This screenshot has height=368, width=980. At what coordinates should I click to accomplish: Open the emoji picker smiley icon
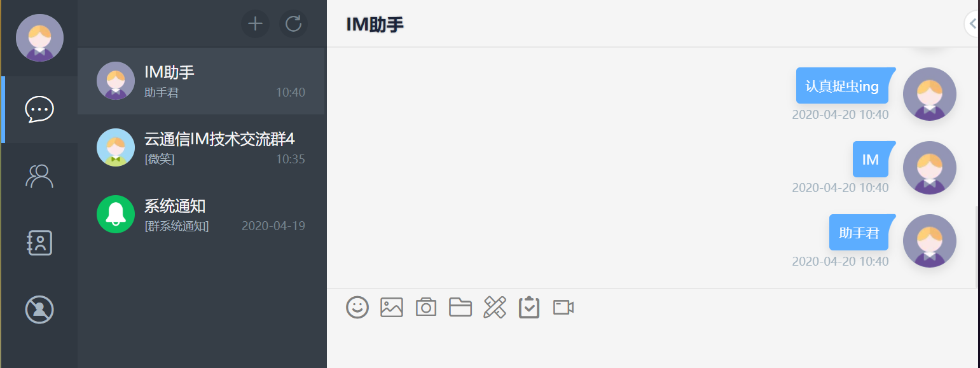(x=357, y=308)
